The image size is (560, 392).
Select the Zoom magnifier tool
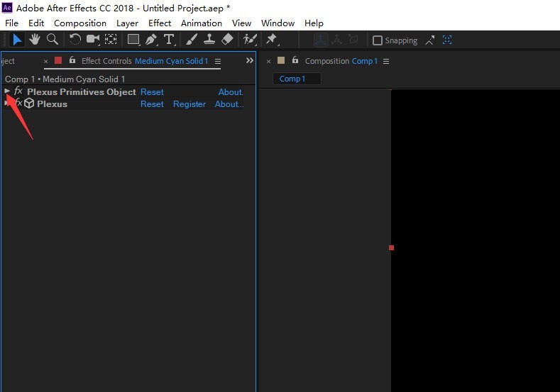52,40
